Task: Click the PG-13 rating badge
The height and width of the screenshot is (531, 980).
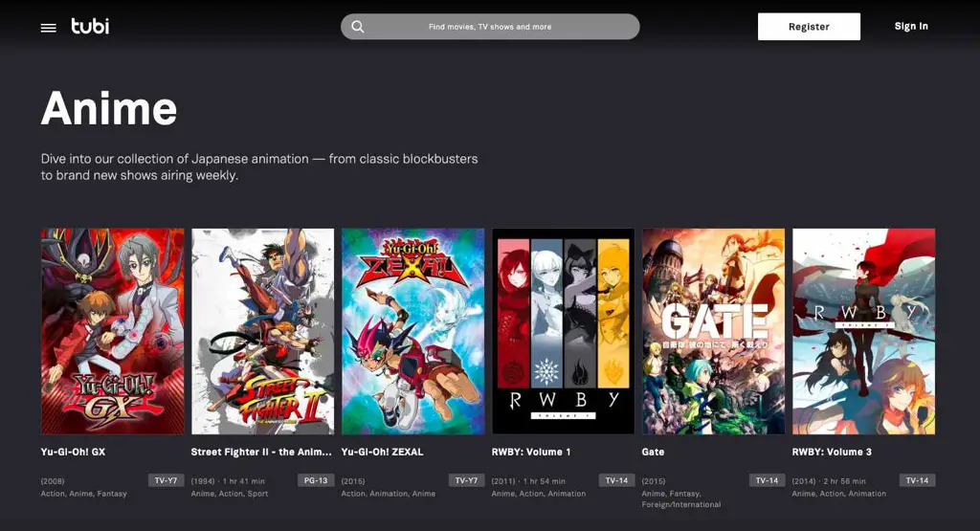Action: (316, 480)
